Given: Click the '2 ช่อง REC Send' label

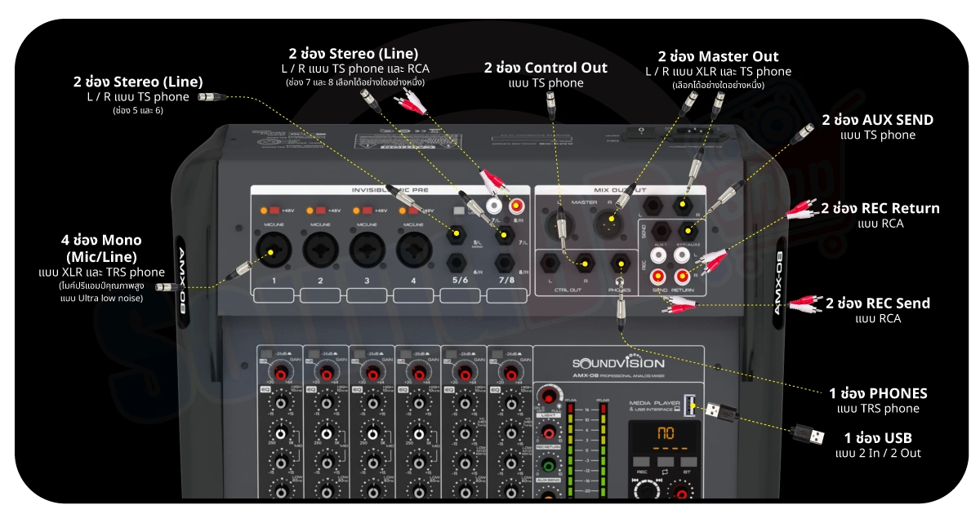Looking at the screenshot, I should point(878,303).
